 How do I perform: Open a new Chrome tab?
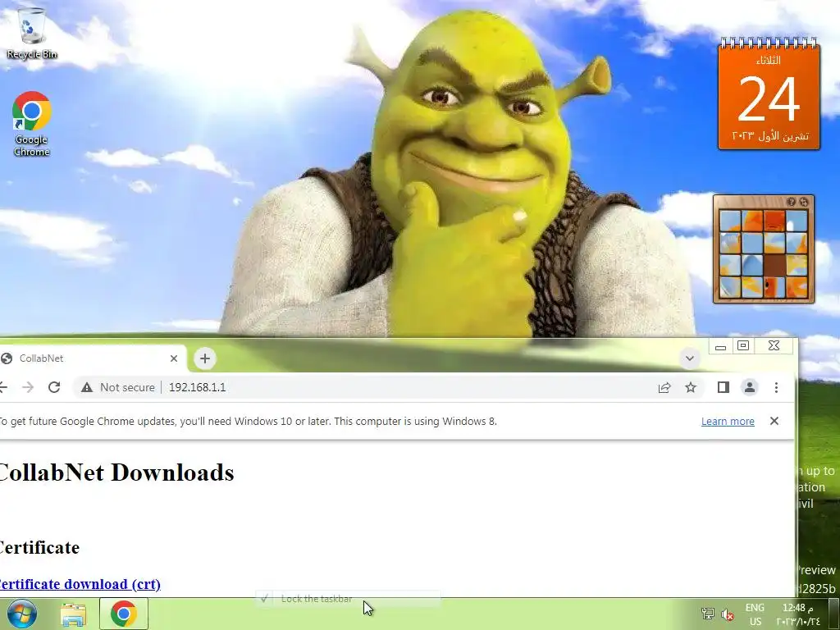pos(204,358)
